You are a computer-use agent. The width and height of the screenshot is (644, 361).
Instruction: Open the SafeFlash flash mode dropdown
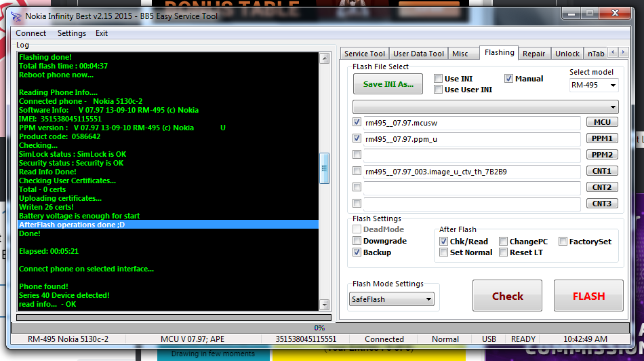coord(391,299)
